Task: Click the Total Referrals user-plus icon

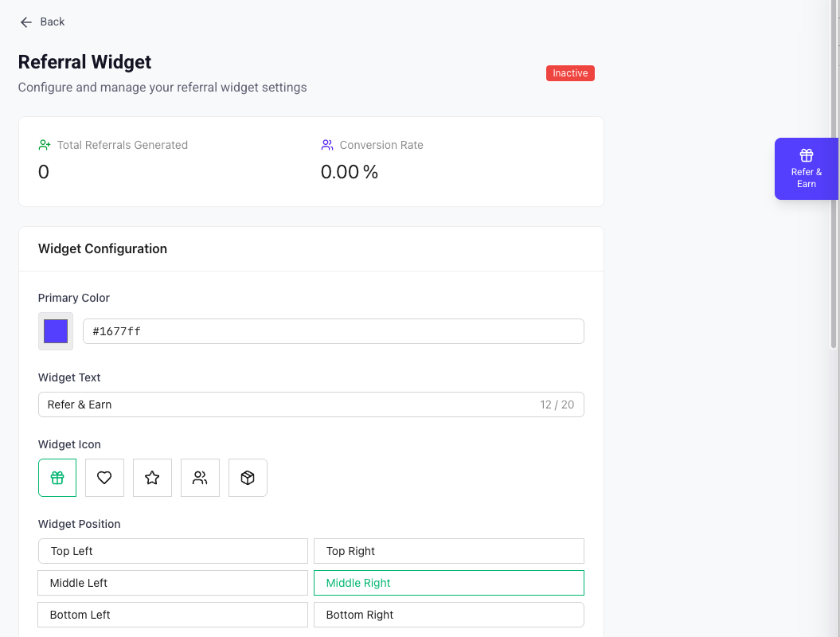Action: [45, 145]
